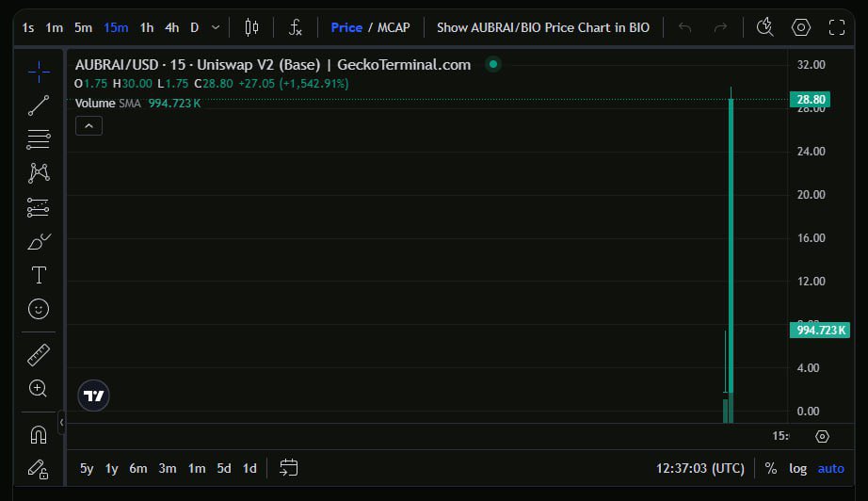Collapse the indicator legend chevron

88,125
